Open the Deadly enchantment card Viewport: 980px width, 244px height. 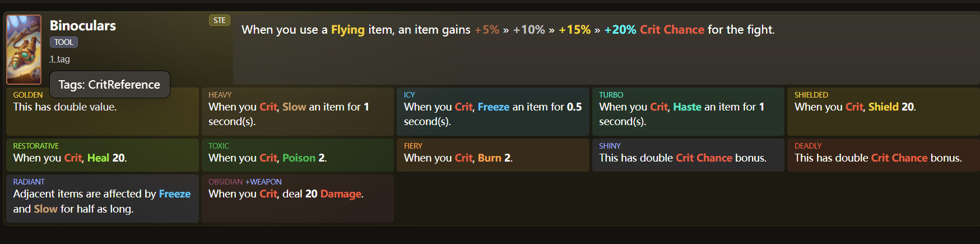click(883, 154)
